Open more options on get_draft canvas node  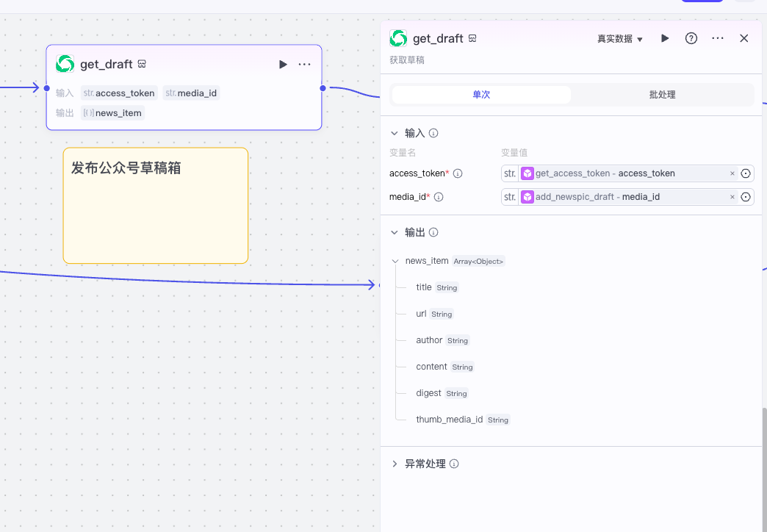304,64
